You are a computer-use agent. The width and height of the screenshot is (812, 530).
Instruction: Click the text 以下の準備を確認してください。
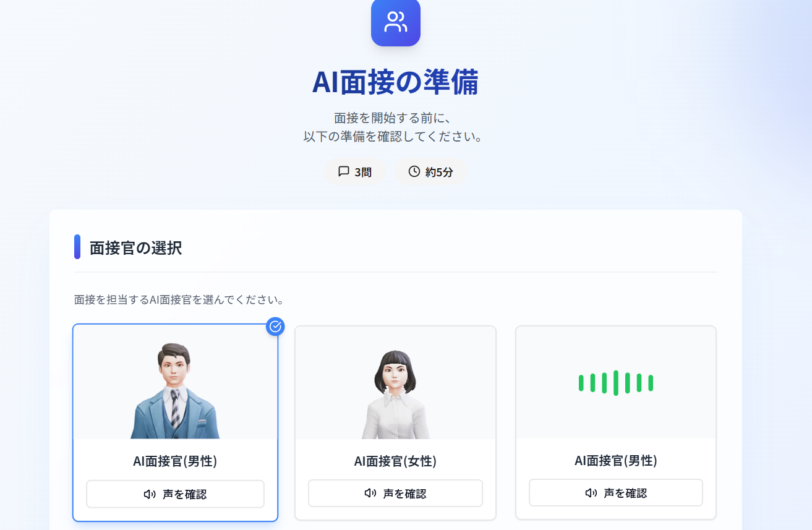393,136
